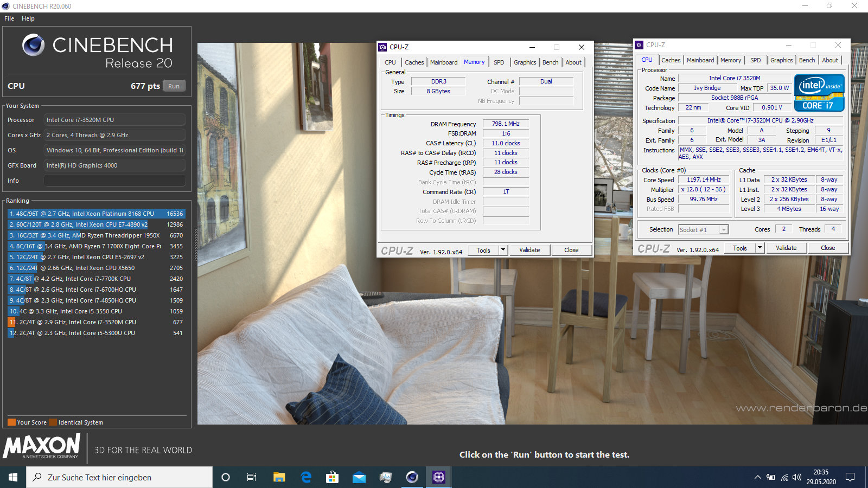Click the right CPU-Z window title icon
This screenshot has height=488, width=868.
639,45
